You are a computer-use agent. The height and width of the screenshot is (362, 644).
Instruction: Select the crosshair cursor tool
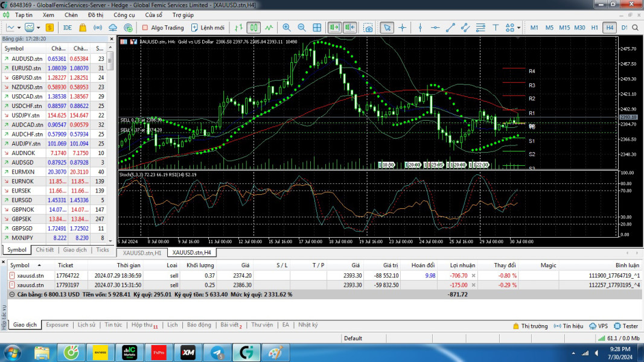coord(402,28)
